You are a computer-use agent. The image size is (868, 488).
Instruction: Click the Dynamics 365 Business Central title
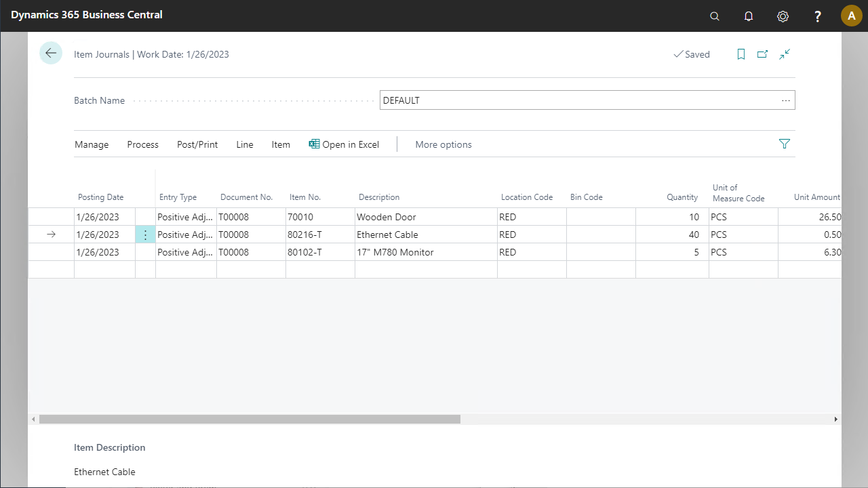point(87,15)
